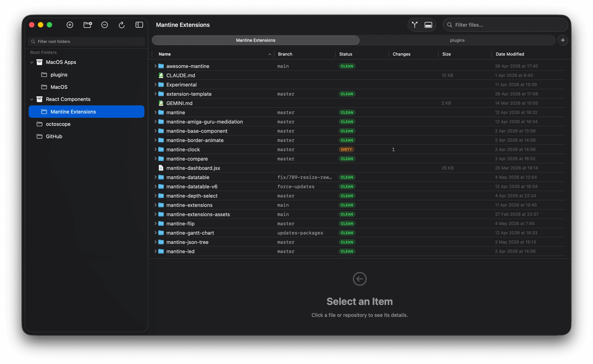The width and height of the screenshot is (593, 364).
Task: Click the 25 KB size value
Action: pyautogui.click(x=447, y=168)
